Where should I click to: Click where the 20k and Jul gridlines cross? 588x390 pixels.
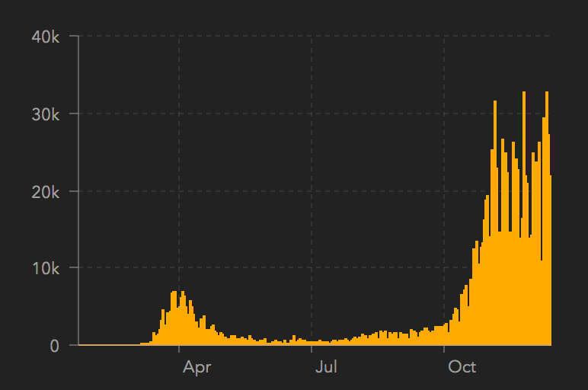coord(312,191)
